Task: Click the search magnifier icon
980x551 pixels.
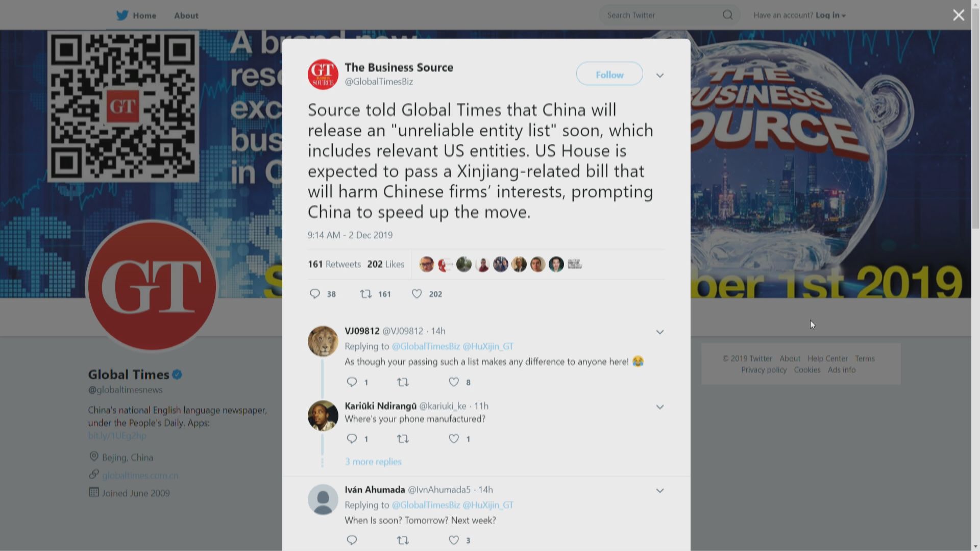Action: (x=727, y=15)
